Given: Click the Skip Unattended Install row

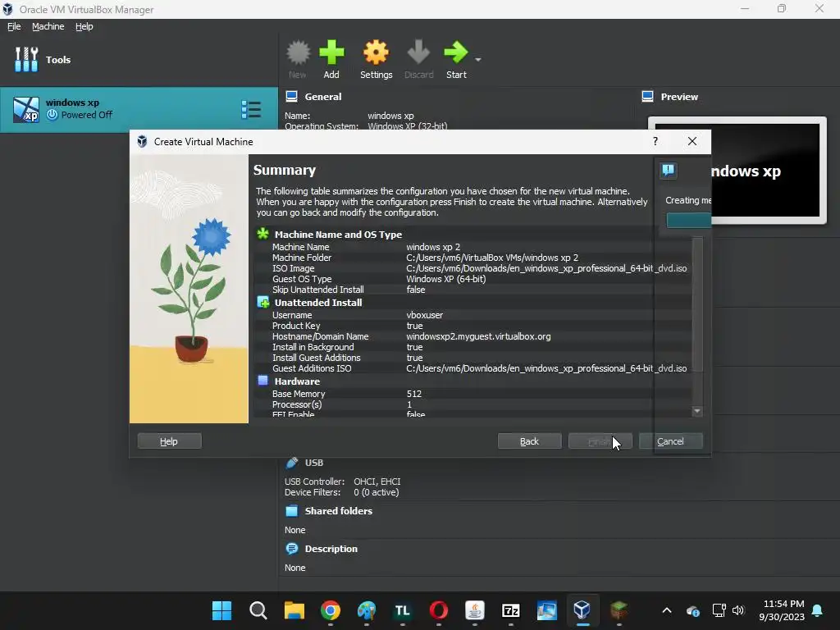Looking at the screenshot, I should 472,290.
